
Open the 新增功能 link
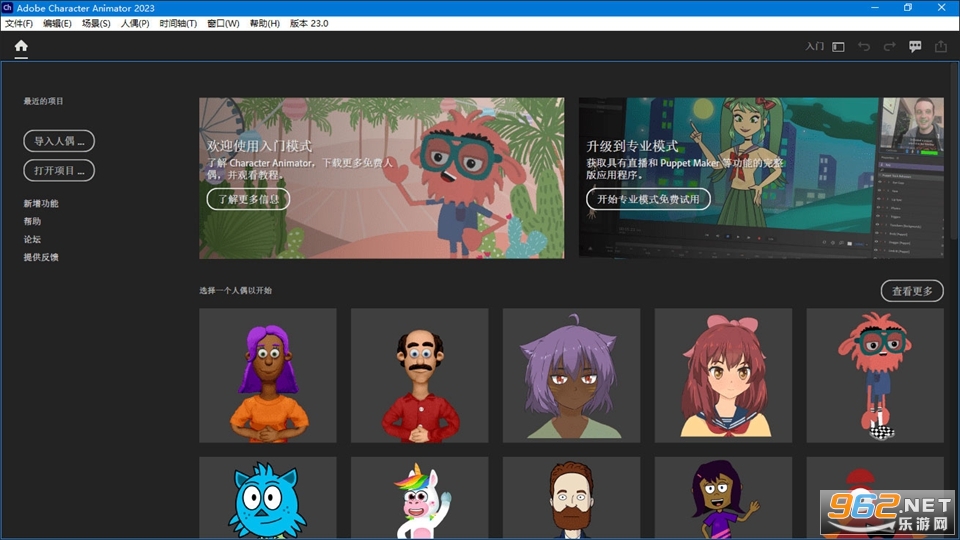pyautogui.click(x=41, y=203)
